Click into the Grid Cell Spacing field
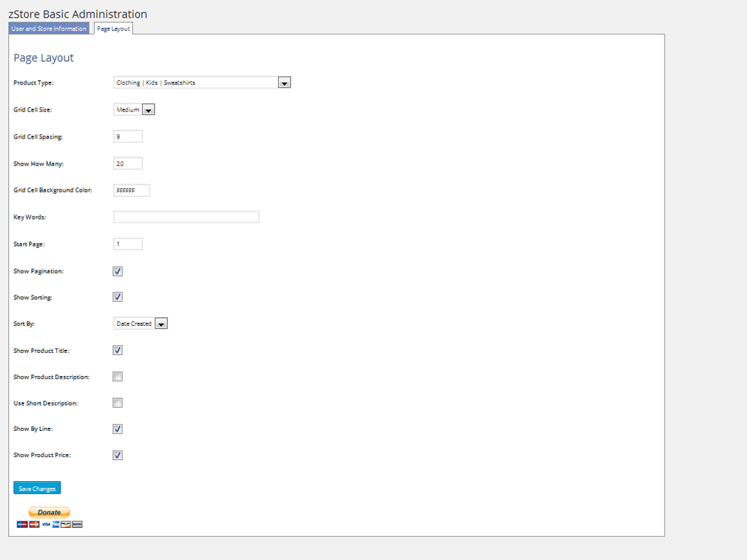 click(x=128, y=136)
